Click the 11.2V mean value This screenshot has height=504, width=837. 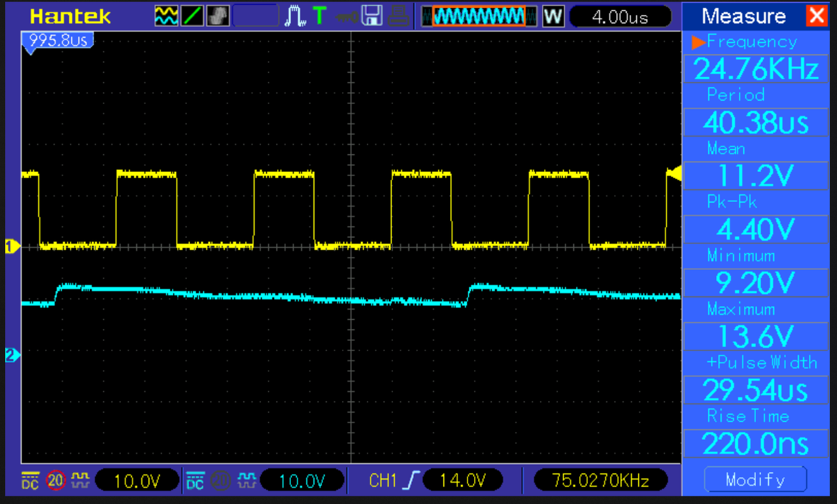click(x=756, y=176)
